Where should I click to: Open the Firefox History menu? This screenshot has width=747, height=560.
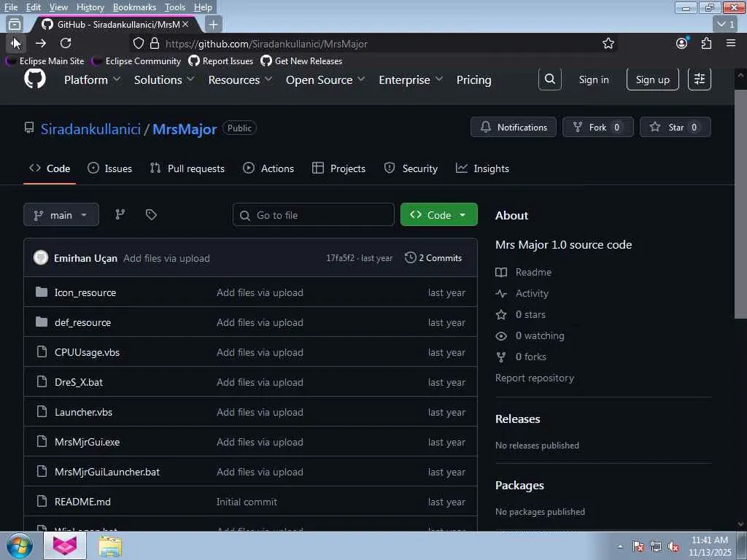click(90, 7)
